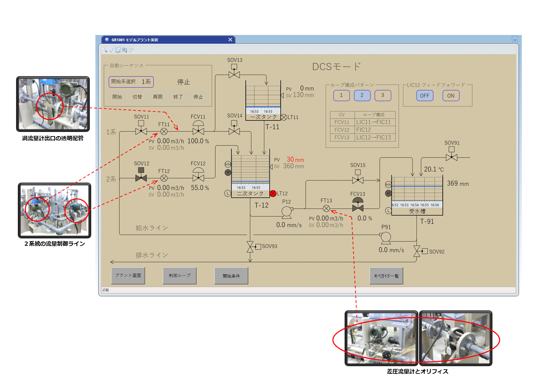Click the SOV11 solenoid valve symbol

[141, 131]
